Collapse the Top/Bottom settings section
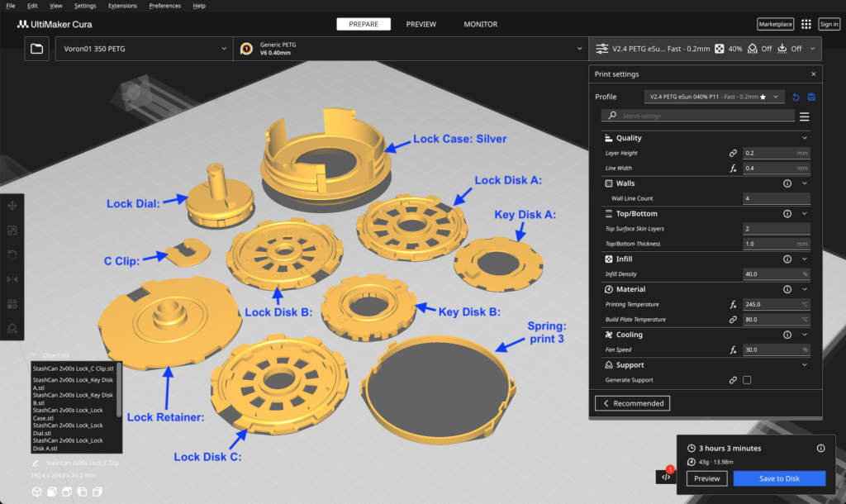This screenshot has width=846, height=504. coord(805,214)
